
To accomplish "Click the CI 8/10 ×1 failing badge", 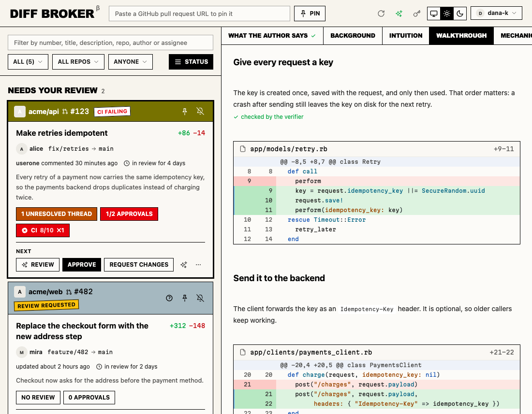I will tap(43, 230).
